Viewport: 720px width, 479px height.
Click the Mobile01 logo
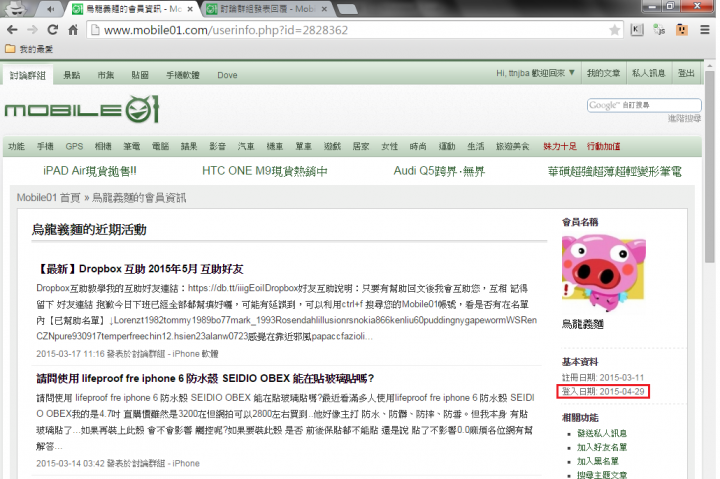point(82,109)
